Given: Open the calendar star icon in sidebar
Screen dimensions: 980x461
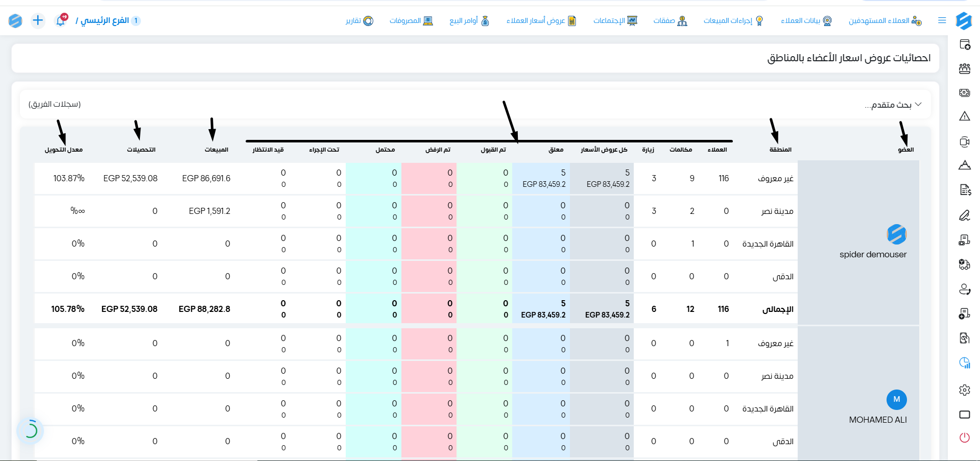Looking at the screenshot, I should pyautogui.click(x=965, y=45).
